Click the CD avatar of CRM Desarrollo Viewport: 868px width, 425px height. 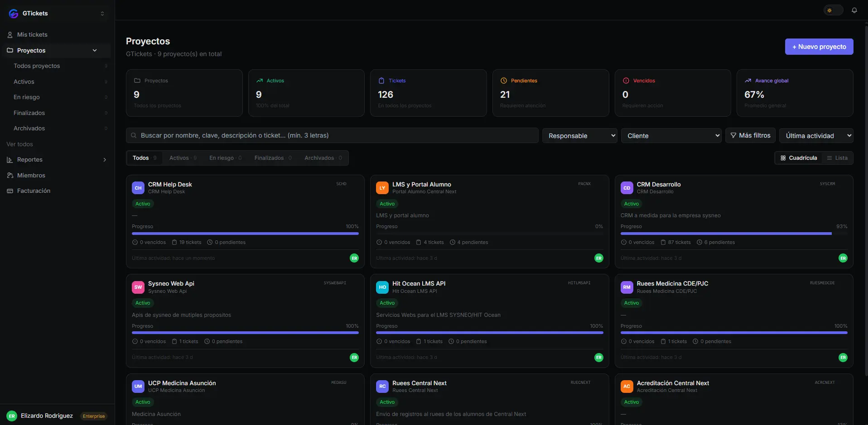click(627, 188)
